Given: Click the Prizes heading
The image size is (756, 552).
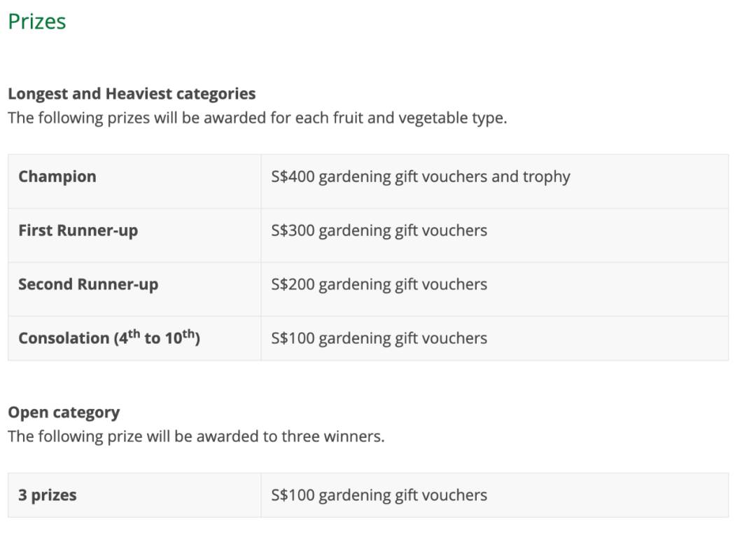Looking at the screenshot, I should [37, 22].
